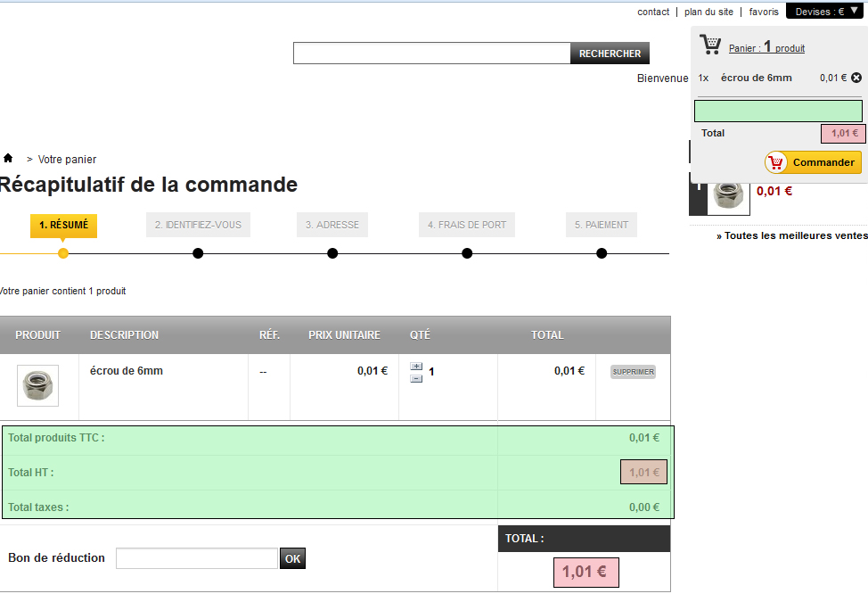This screenshot has width=868, height=602.
Task: Click the yellow progress dot for Résumé
Action: [x=63, y=253]
